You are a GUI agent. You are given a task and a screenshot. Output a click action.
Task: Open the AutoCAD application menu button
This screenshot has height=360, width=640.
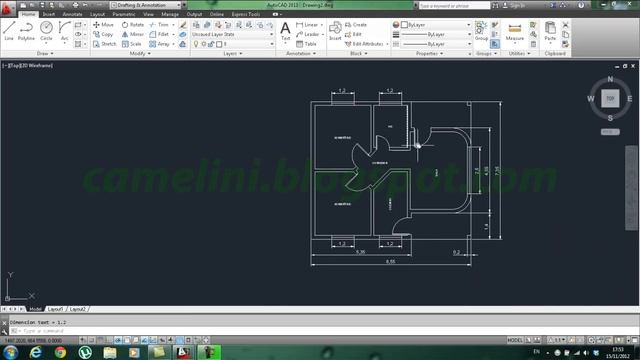[x=7, y=8]
